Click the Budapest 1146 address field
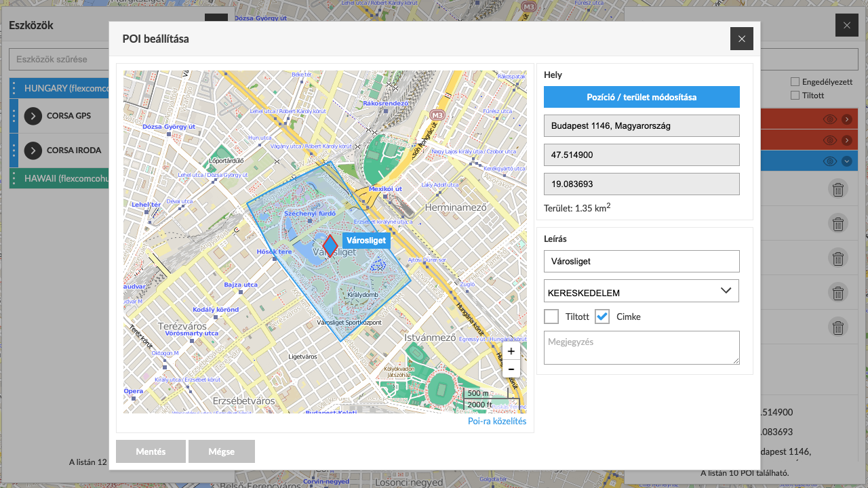 click(x=642, y=125)
